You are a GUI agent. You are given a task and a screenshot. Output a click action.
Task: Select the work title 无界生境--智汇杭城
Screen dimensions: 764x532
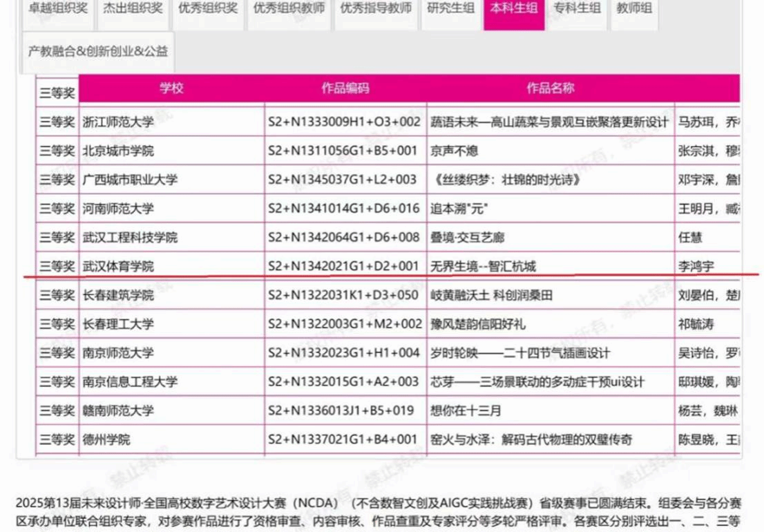pos(483,266)
